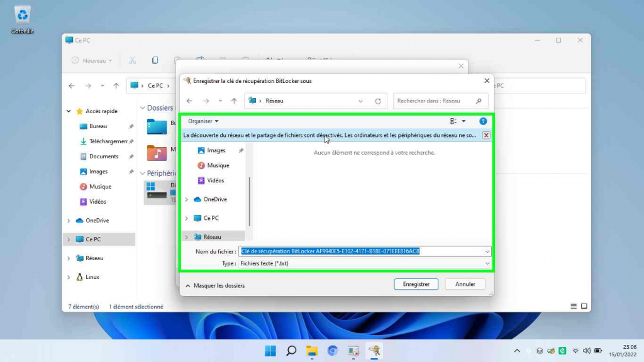Open the Windows Start menu
Screen dimensions: 644x362
270,351
